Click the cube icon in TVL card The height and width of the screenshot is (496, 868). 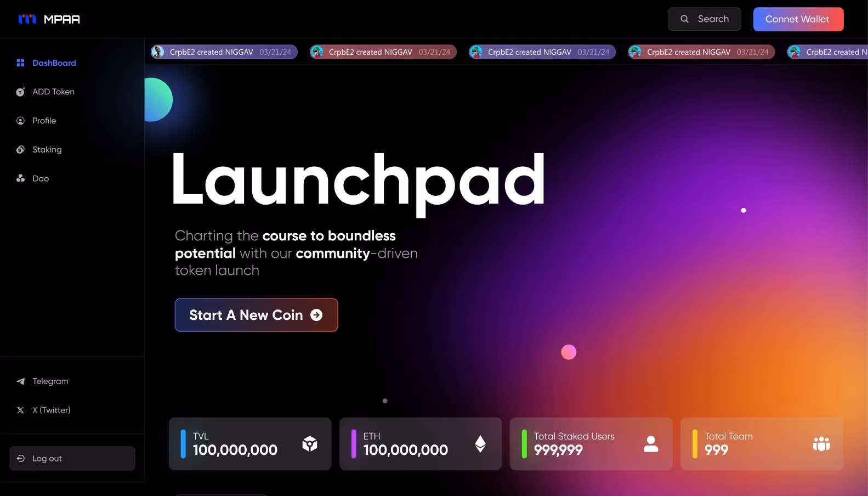[x=310, y=444]
